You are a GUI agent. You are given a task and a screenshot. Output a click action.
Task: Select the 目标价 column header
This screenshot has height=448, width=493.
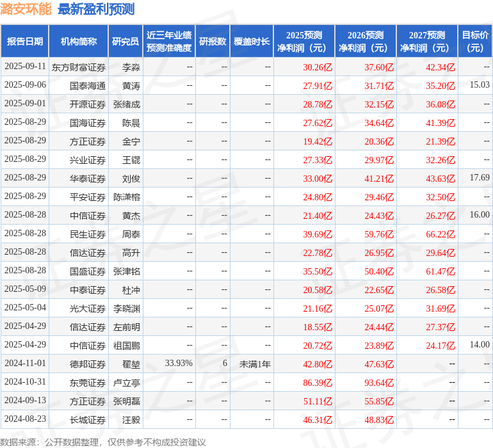(475, 42)
